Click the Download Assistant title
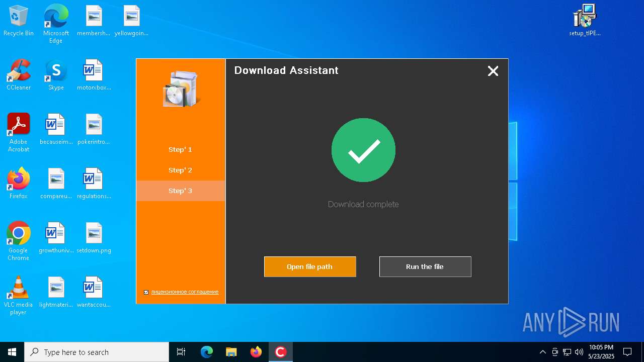This screenshot has width=644, height=362. coord(286,70)
